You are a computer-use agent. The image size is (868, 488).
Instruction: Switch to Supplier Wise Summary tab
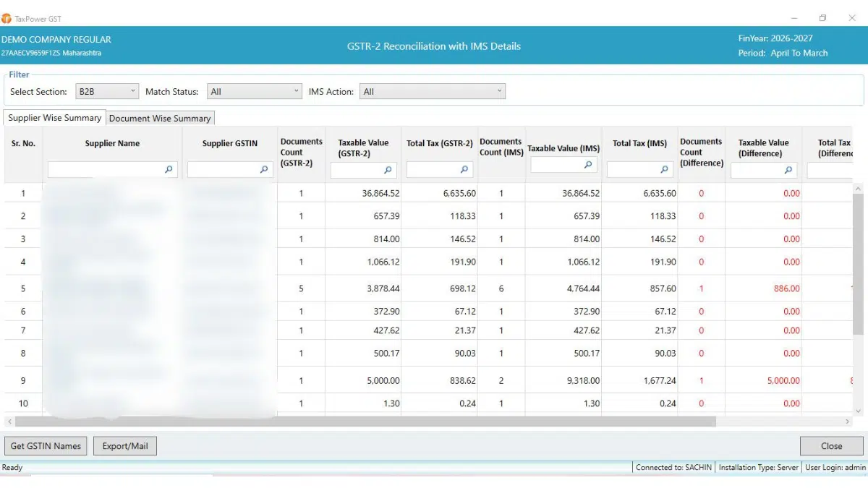point(55,118)
